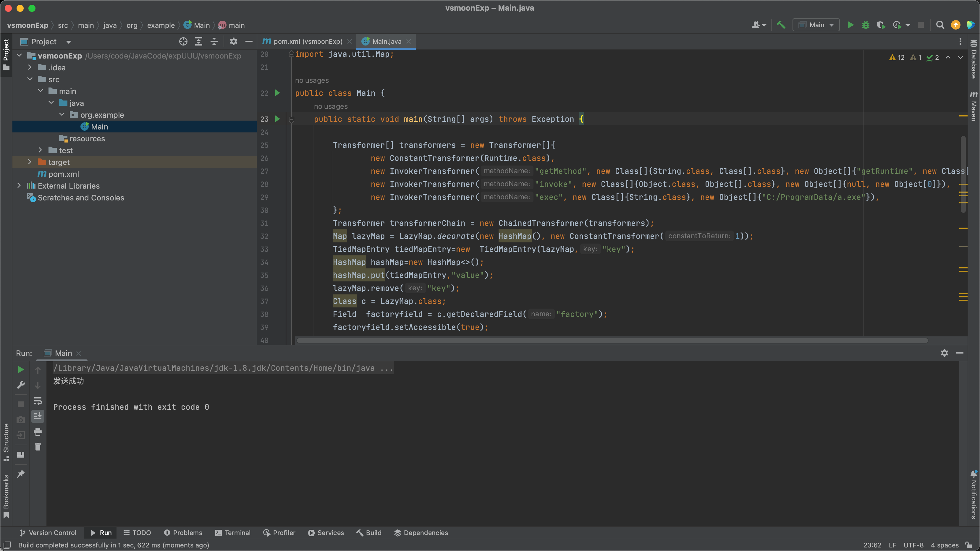Toggle soft-wrap in run console
Image resolution: width=980 pixels, height=551 pixels.
click(38, 401)
